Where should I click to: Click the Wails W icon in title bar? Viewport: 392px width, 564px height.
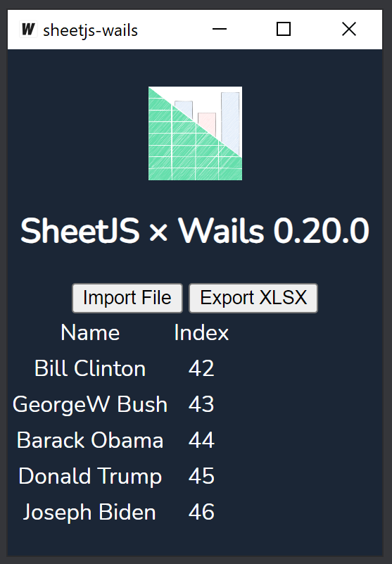(28, 30)
